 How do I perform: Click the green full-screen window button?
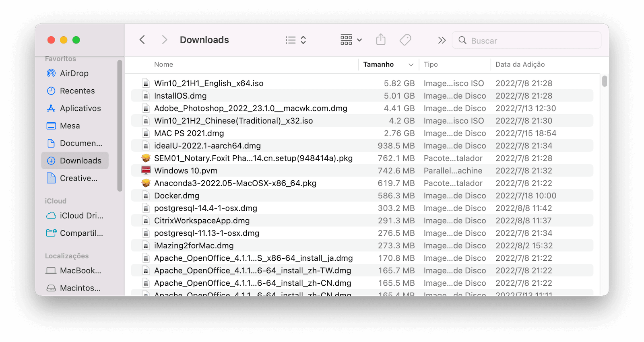tap(76, 40)
